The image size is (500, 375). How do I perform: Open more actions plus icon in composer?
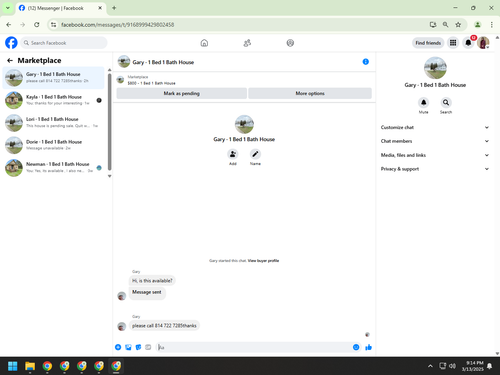coord(118,347)
